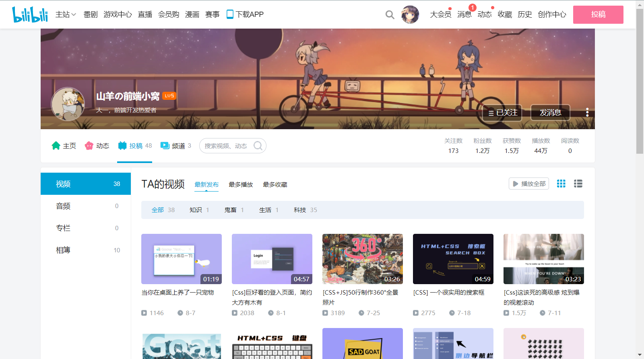The width and height of the screenshot is (644, 359).
Task: Select 专栏 in the sidebar
Action: (86, 228)
